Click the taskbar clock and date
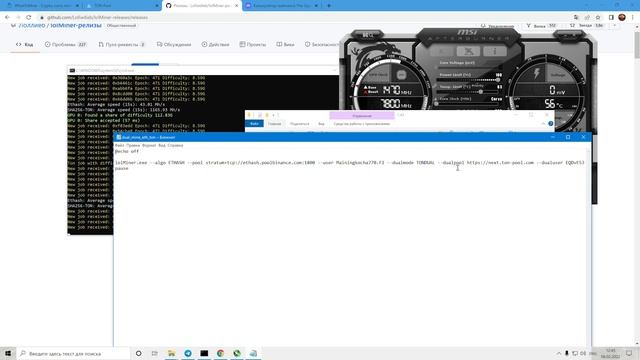The width and height of the screenshot is (640, 360). tap(611, 353)
